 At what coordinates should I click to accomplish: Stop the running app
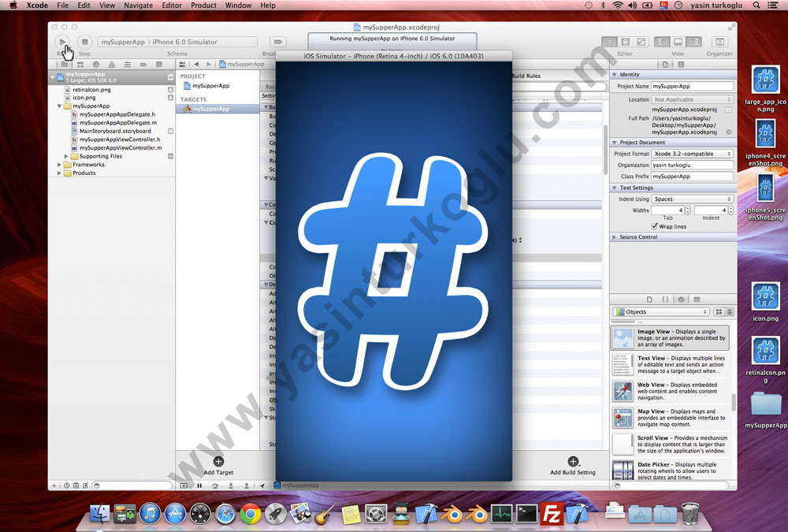(84, 42)
